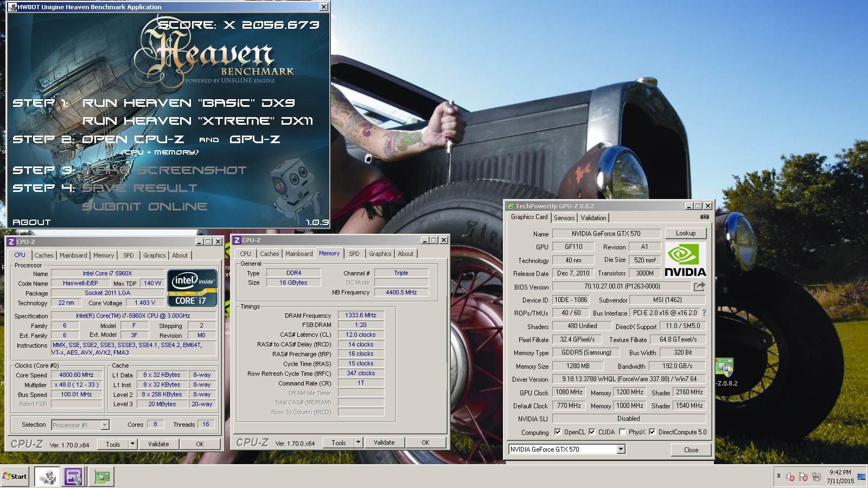This screenshot has height=488, width=868.
Task: Click the Memory CPU-Z window Z logo icon
Action: pos(237,240)
